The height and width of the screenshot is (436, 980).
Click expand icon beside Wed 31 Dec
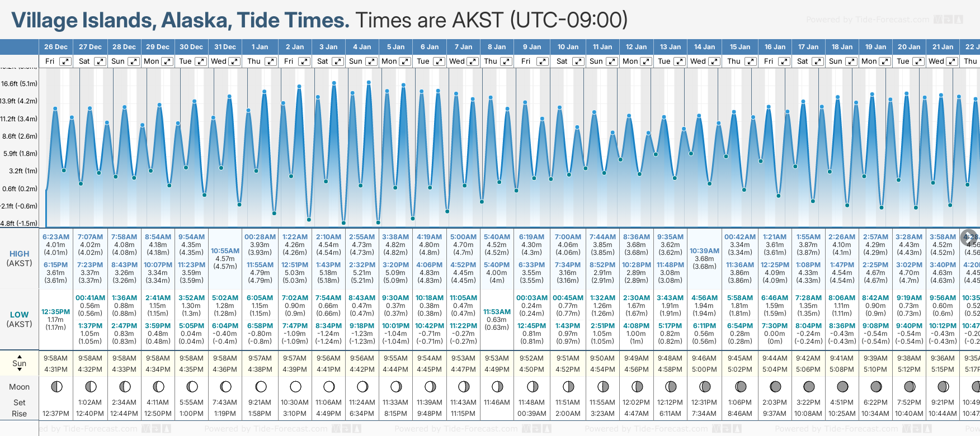coord(234,61)
